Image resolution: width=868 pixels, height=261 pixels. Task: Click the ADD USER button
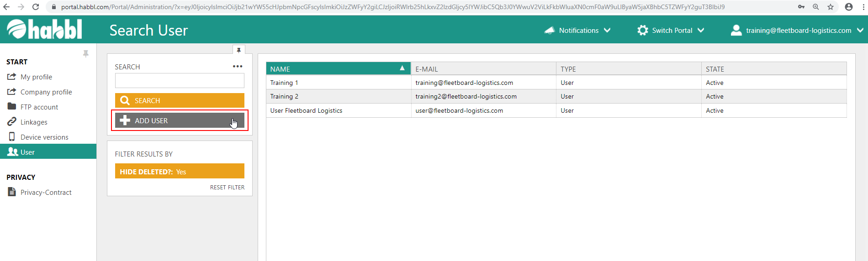[180, 120]
